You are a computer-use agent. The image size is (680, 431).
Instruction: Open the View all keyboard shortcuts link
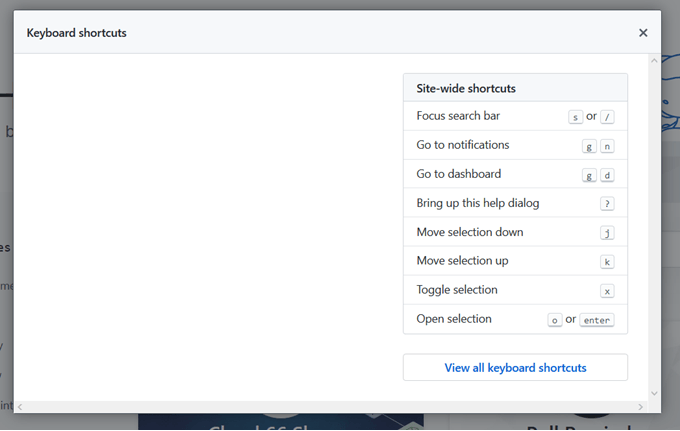click(x=515, y=368)
